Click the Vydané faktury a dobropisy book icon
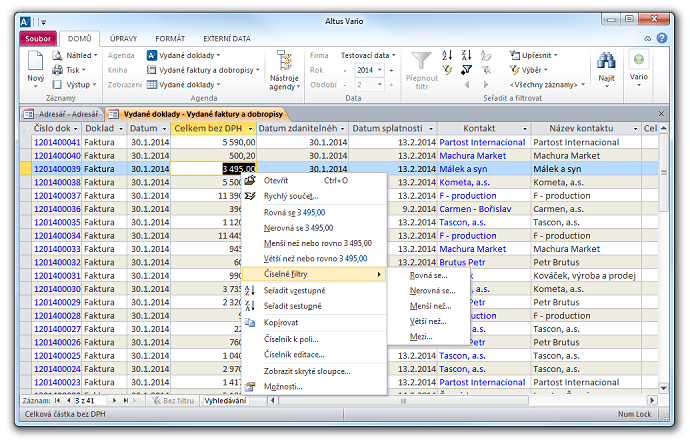The width and height of the screenshot is (690, 442). click(x=152, y=70)
